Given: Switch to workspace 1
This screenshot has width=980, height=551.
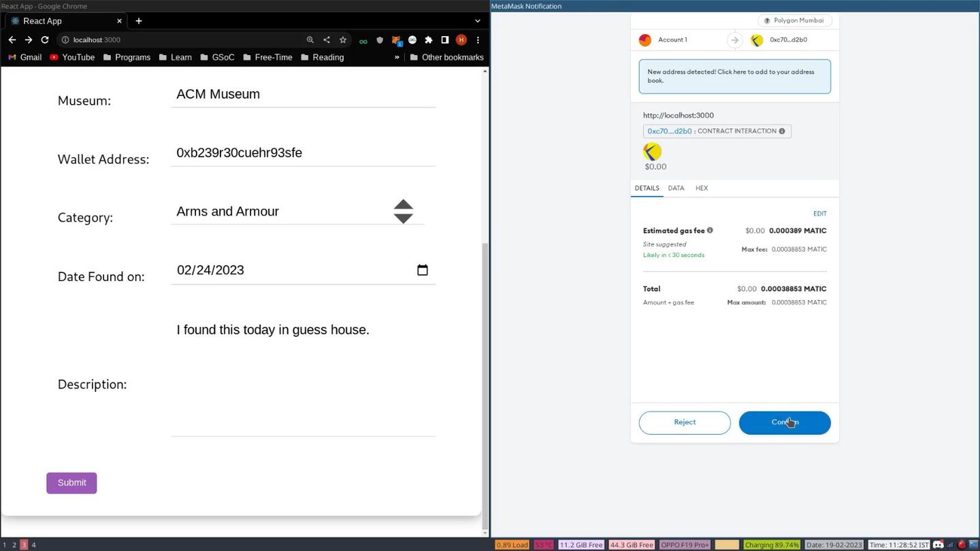Looking at the screenshot, I should [3, 545].
